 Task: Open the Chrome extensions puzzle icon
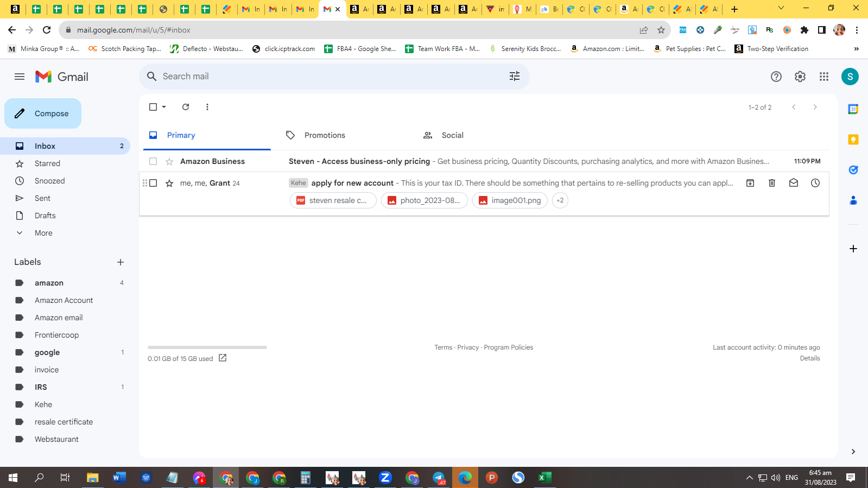(804, 30)
